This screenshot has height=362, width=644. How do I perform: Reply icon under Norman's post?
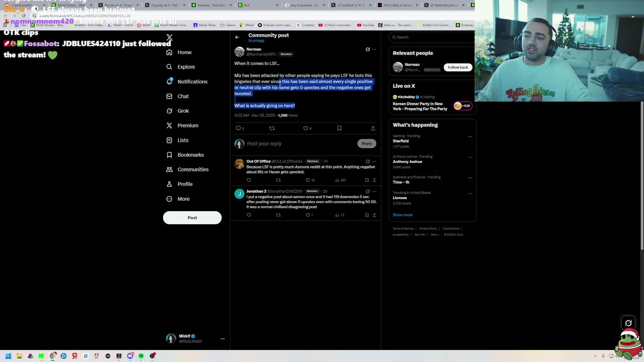[238, 128]
